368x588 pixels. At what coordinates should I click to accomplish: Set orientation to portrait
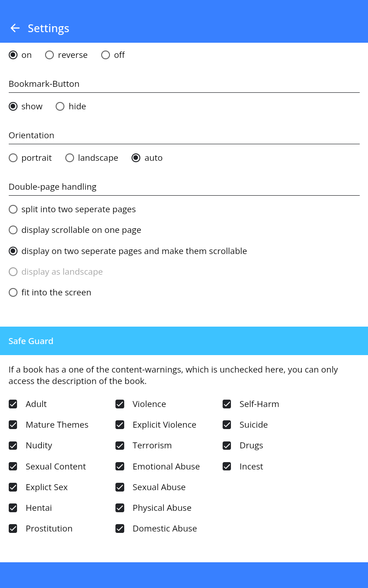click(x=13, y=158)
